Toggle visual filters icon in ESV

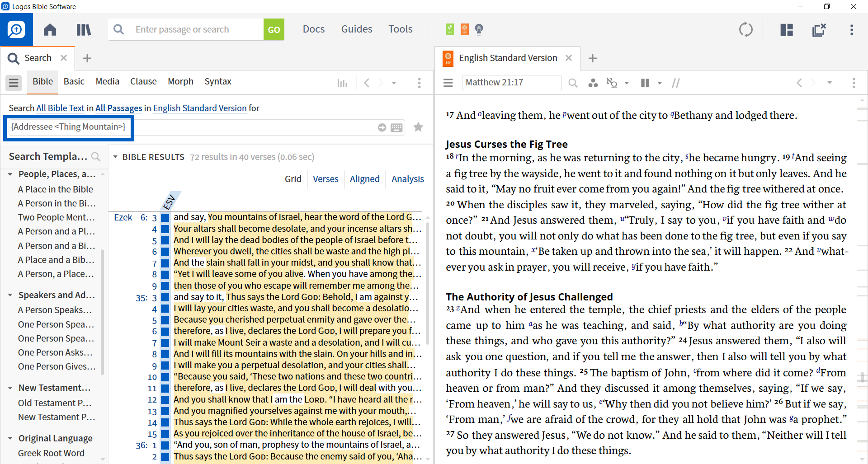pyautogui.click(x=593, y=83)
